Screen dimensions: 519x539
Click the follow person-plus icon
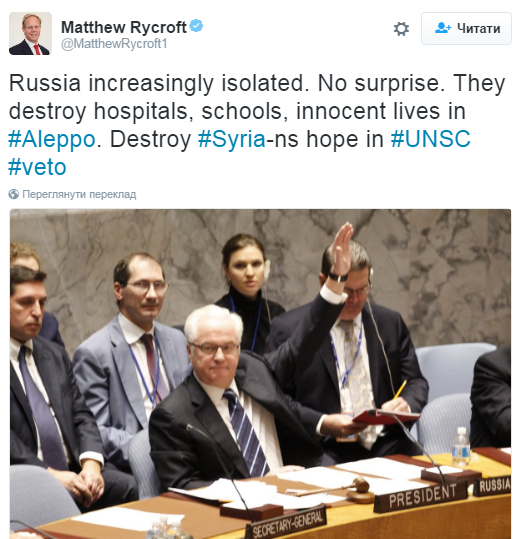(x=443, y=28)
